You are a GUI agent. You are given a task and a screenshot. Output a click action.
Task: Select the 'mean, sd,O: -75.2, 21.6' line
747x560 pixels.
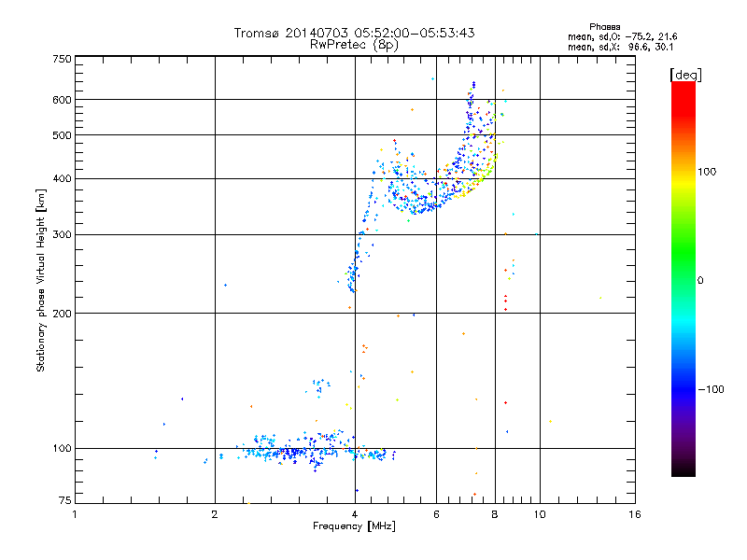pyautogui.click(x=622, y=36)
